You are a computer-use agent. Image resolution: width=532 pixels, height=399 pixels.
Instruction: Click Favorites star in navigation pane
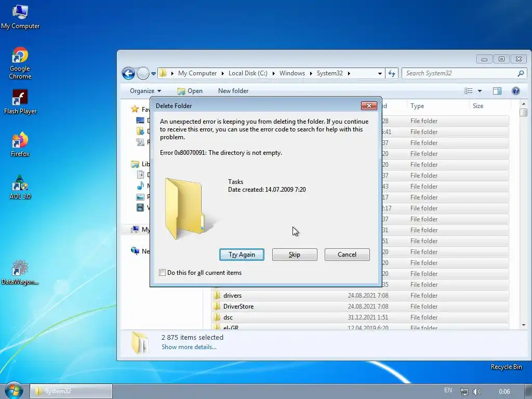135,109
